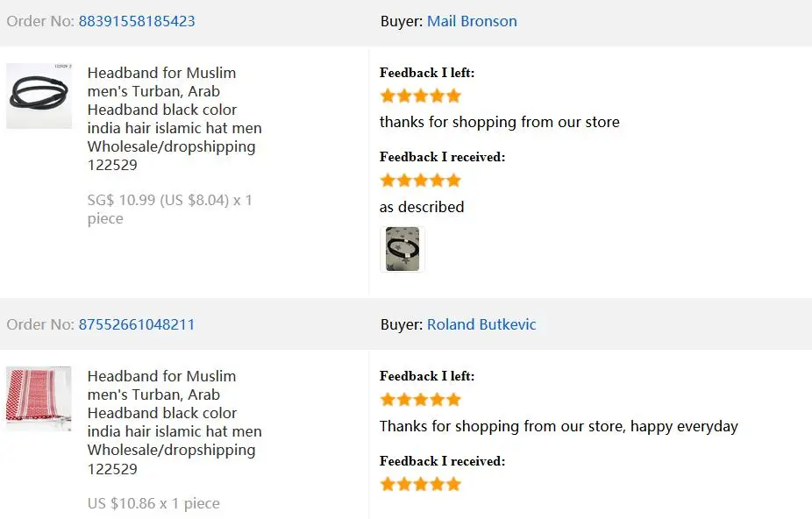Click the 'SG$ 10.99 (US $8.04)' price
Image resolution: width=812 pixels, height=519 pixels.
159,200
